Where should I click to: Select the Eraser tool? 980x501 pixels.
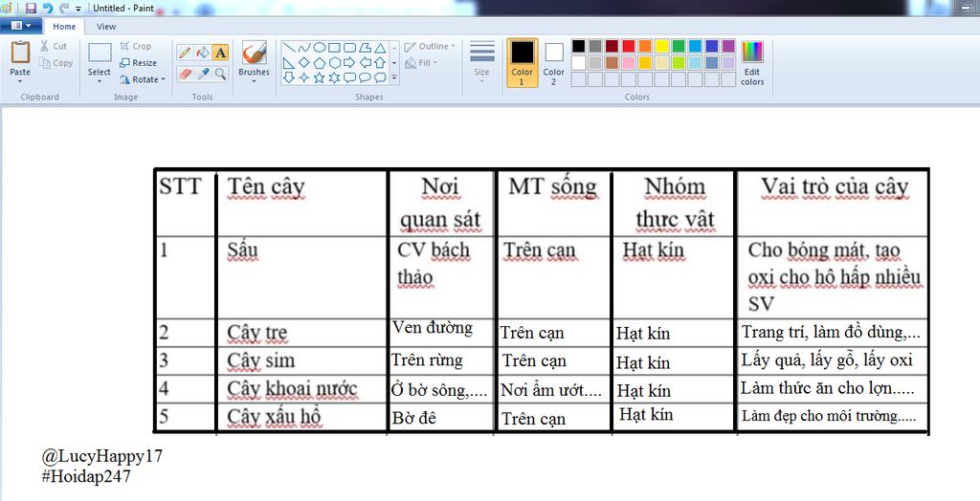[x=185, y=74]
